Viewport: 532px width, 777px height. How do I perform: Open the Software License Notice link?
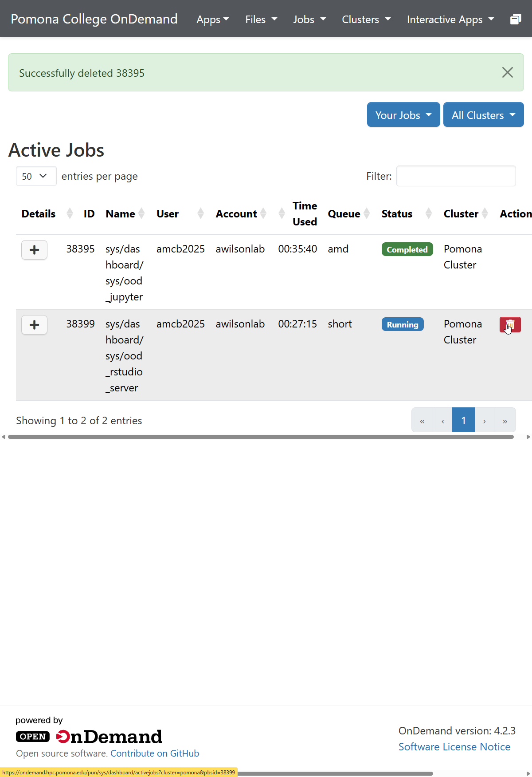[454, 747]
